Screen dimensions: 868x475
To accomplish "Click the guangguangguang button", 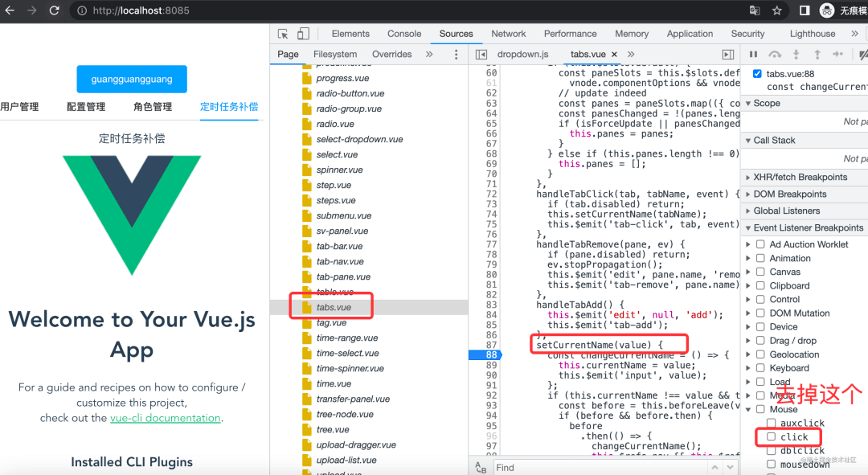I will pyautogui.click(x=132, y=79).
